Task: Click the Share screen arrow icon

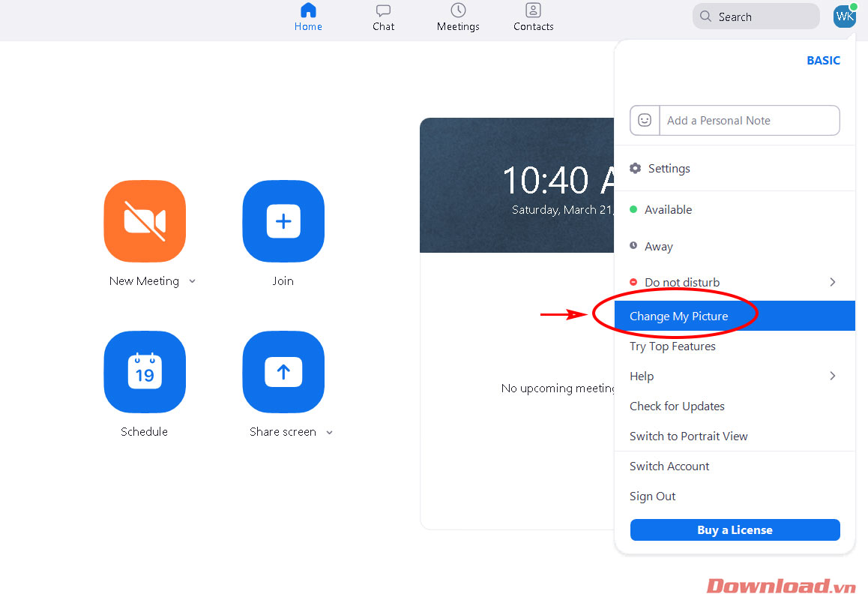Action: coord(283,372)
